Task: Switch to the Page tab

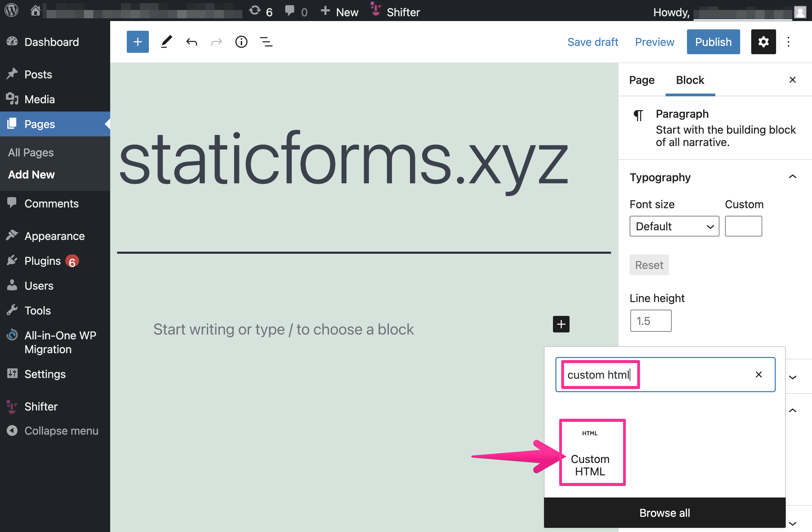Action: pos(642,80)
